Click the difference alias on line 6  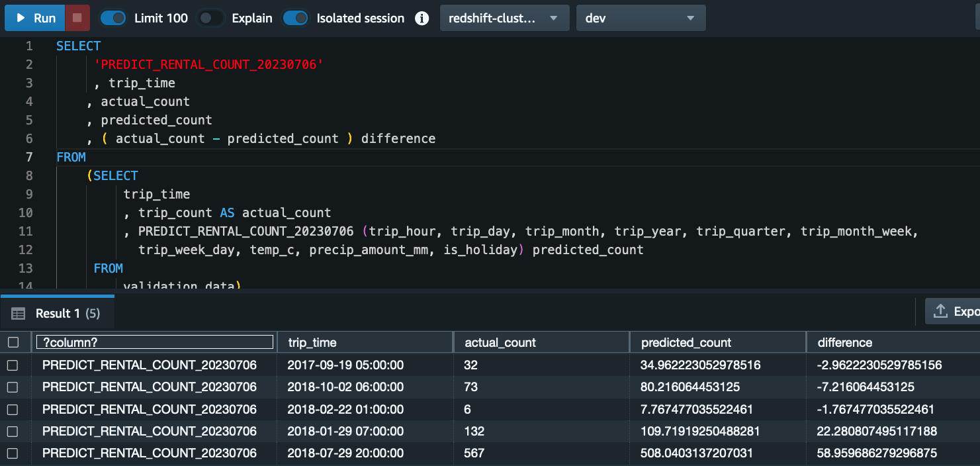point(398,138)
